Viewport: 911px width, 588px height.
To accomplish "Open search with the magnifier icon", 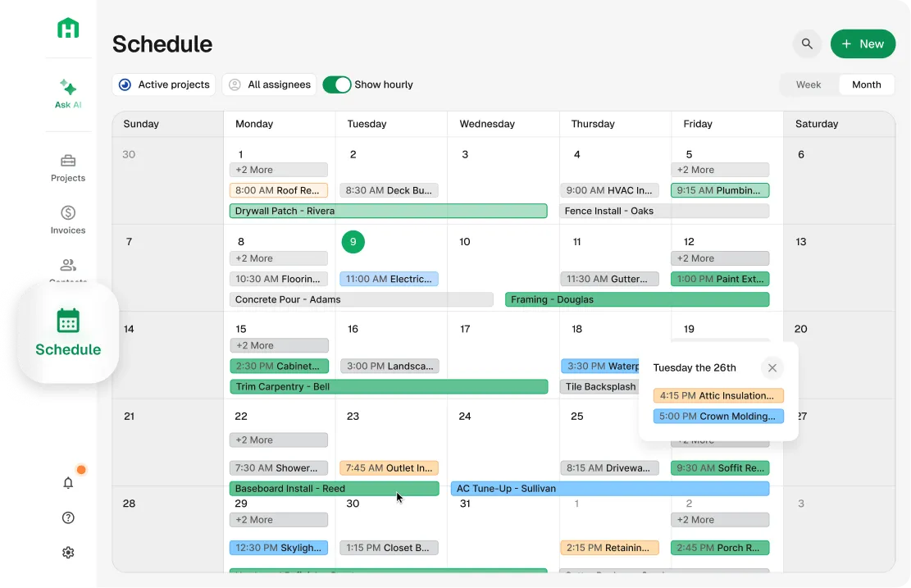I will [807, 43].
